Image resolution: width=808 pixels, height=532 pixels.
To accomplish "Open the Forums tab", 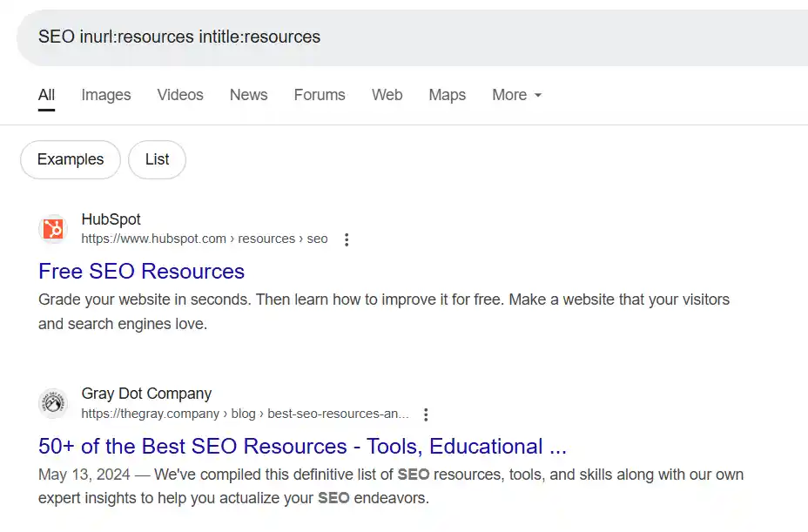I will 320,95.
